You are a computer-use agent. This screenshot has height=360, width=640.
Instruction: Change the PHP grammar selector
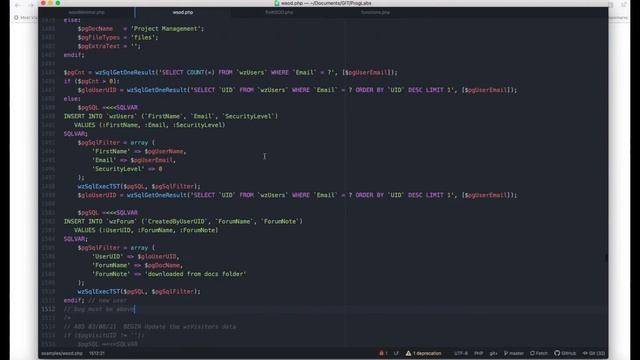click(x=478, y=353)
